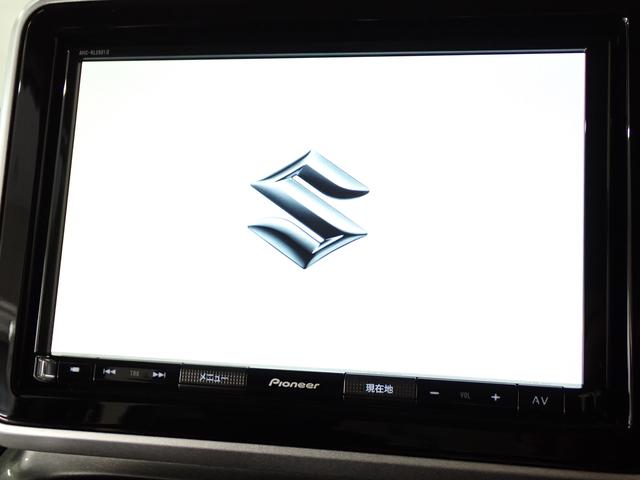Image resolution: width=640 pixels, height=480 pixels.
Task: Skip to the next track
Action: tap(159, 374)
